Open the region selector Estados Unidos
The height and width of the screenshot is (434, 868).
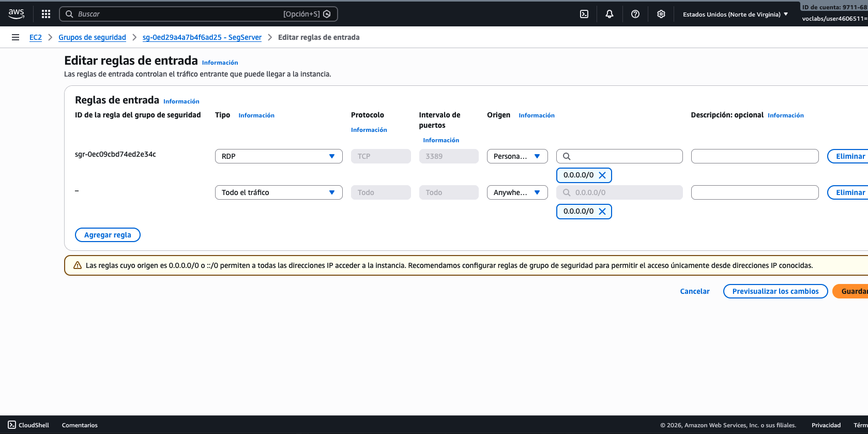point(735,14)
